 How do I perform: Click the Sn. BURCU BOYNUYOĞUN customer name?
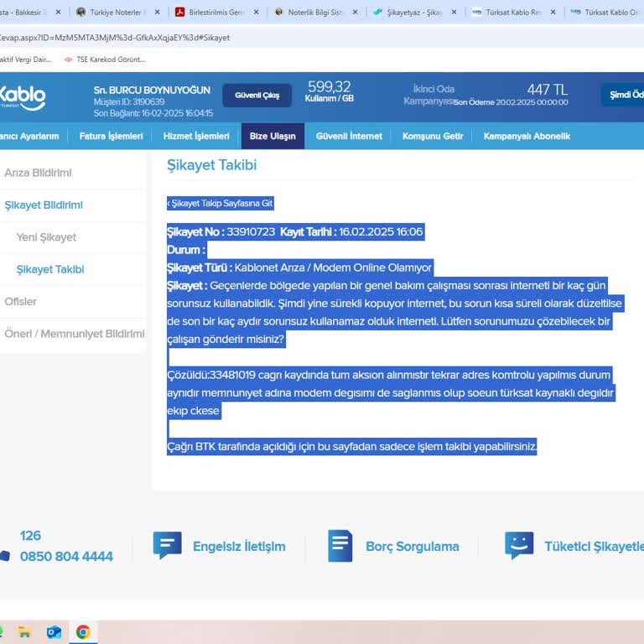click(152, 91)
